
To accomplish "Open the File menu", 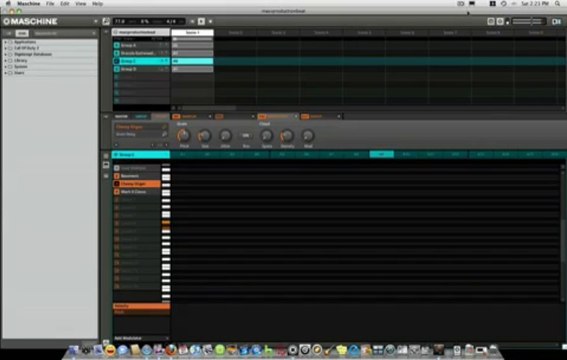I will [x=50, y=4].
